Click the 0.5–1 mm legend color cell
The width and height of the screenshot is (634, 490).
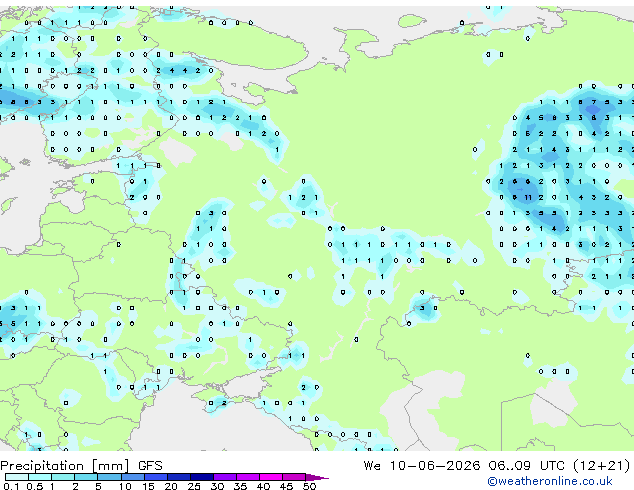(x=40, y=477)
